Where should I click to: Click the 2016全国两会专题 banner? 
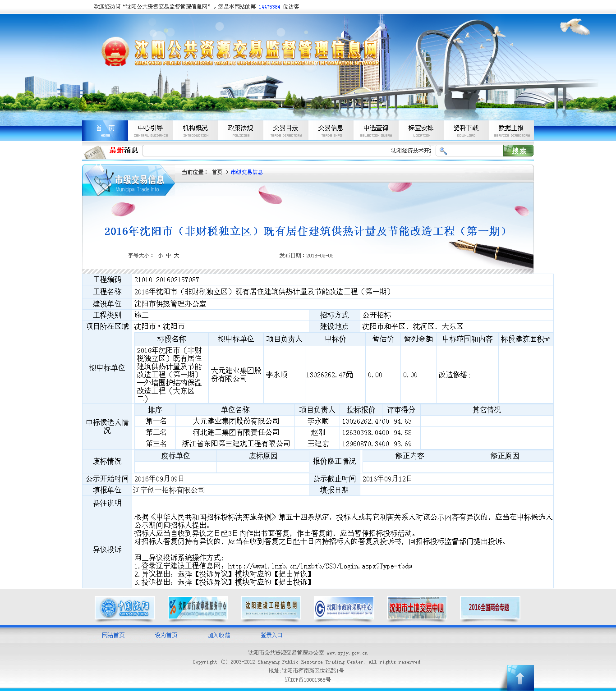490,608
